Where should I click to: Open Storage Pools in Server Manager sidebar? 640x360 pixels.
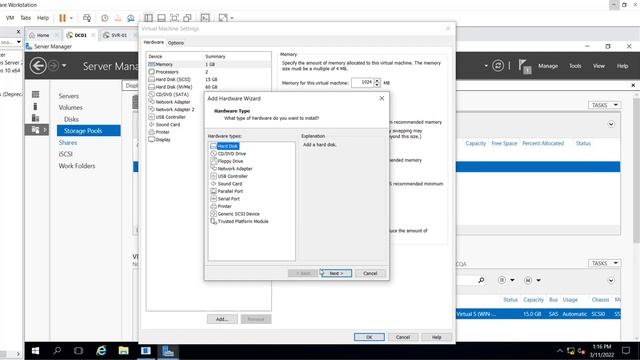click(x=89, y=131)
